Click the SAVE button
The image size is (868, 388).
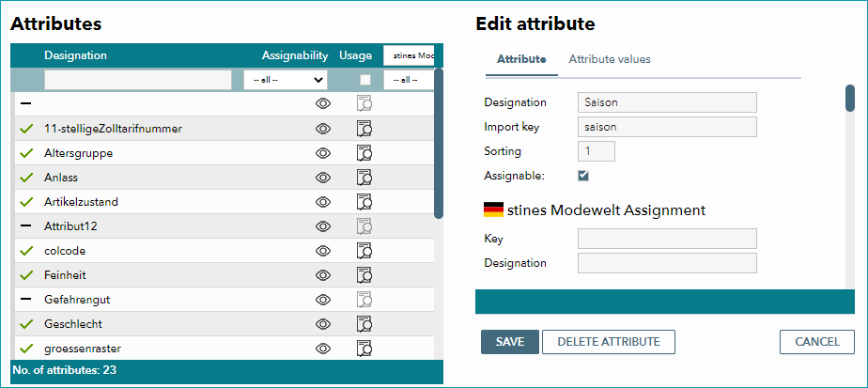click(510, 342)
